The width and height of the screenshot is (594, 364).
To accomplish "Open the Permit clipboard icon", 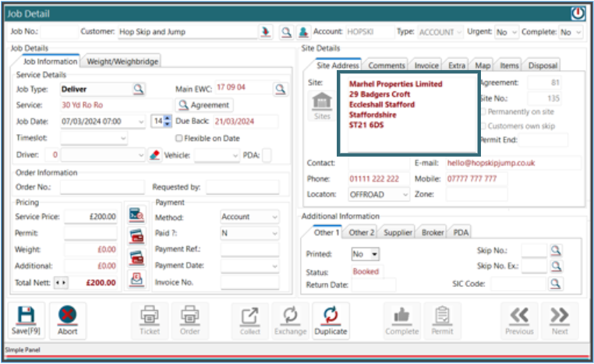I will tap(442, 320).
